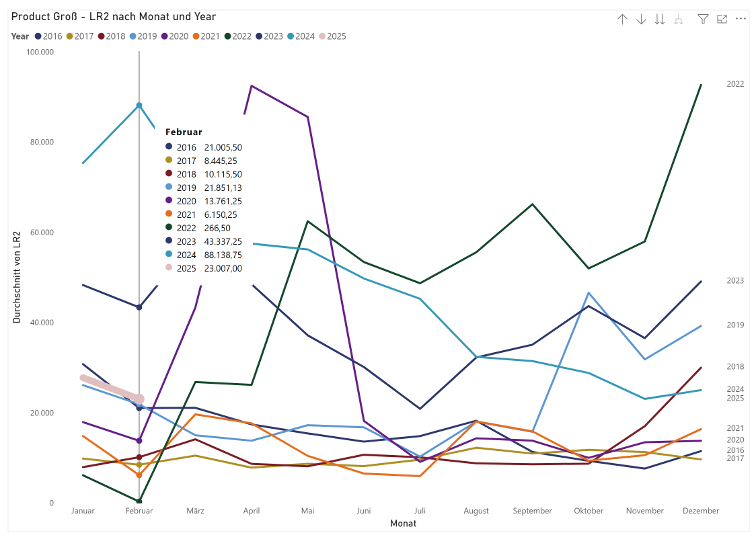Go to next level in hierarchy
The width and height of the screenshot is (756, 535).
click(x=660, y=19)
